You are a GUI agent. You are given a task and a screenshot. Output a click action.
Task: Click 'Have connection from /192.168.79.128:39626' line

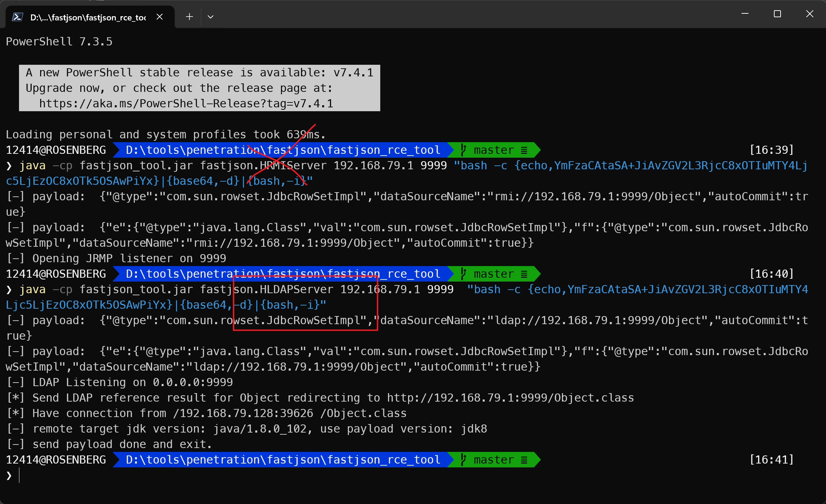(x=206, y=413)
